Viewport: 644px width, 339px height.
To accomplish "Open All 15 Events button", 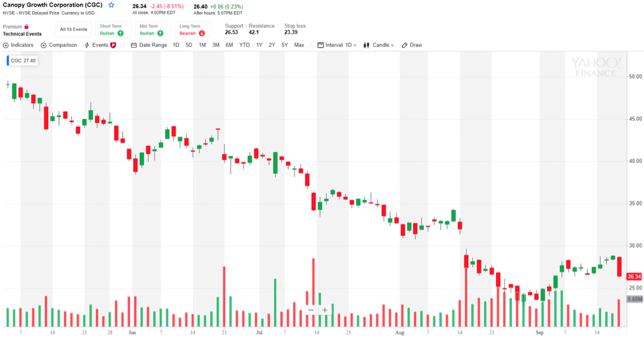I will coord(73,29).
